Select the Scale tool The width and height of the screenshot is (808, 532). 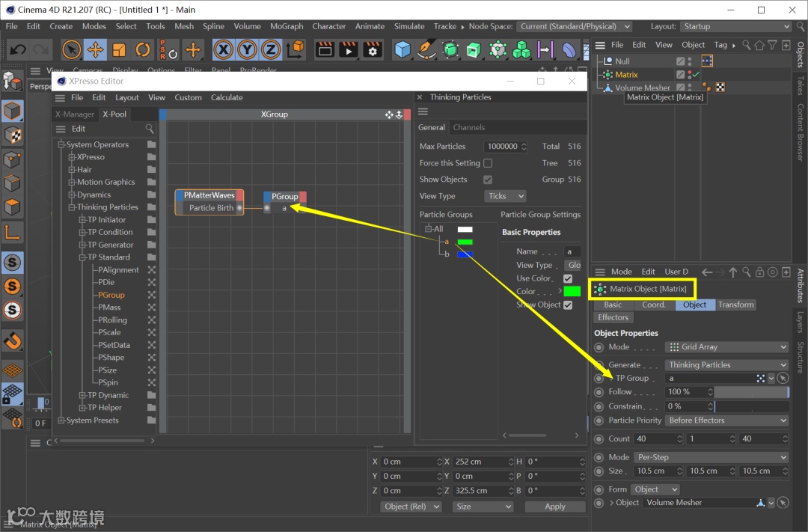(x=119, y=50)
